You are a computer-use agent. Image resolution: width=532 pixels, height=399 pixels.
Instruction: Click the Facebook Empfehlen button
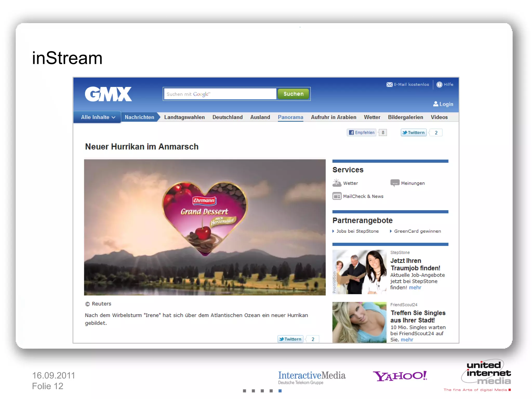pos(362,132)
